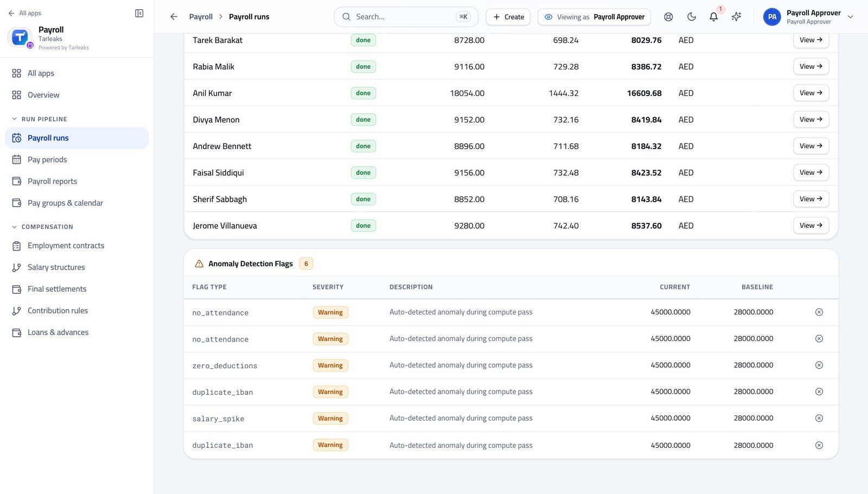This screenshot has width=868, height=494.
Task: Open Pay groups & calendar
Action: pyautogui.click(x=76, y=203)
